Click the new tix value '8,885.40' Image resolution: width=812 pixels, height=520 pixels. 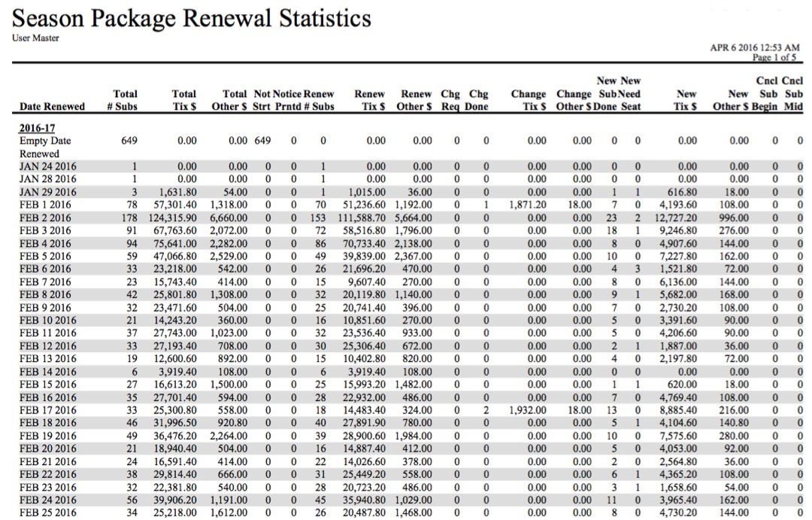678,410
